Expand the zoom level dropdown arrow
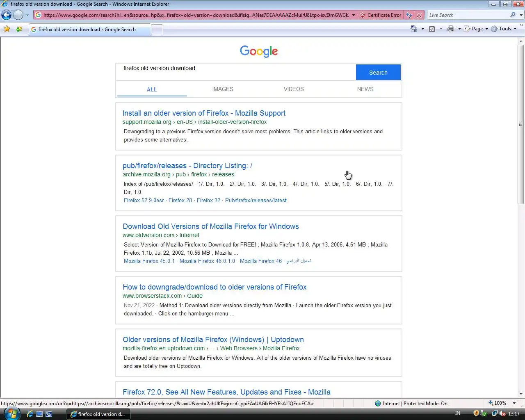Viewport: 525px width, 420px height. (514, 403)
